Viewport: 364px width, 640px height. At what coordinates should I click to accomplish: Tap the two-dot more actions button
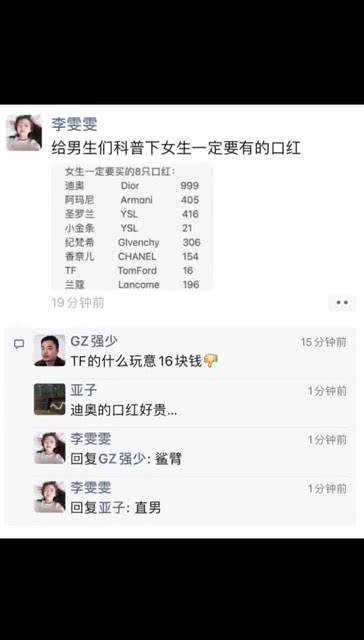coord(342,302)
